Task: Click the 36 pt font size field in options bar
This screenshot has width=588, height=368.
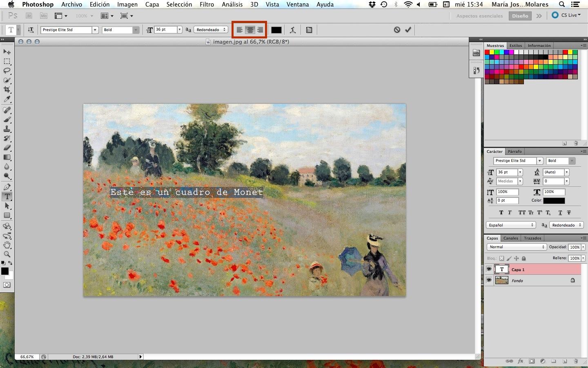Action: (x=165, y=30)
